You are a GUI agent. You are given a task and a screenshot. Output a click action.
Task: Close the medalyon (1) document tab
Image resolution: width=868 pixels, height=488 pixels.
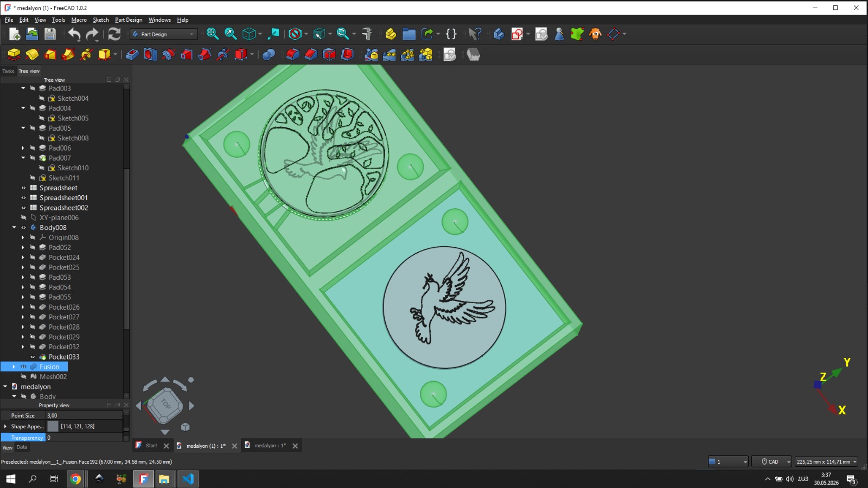[234, 446]
